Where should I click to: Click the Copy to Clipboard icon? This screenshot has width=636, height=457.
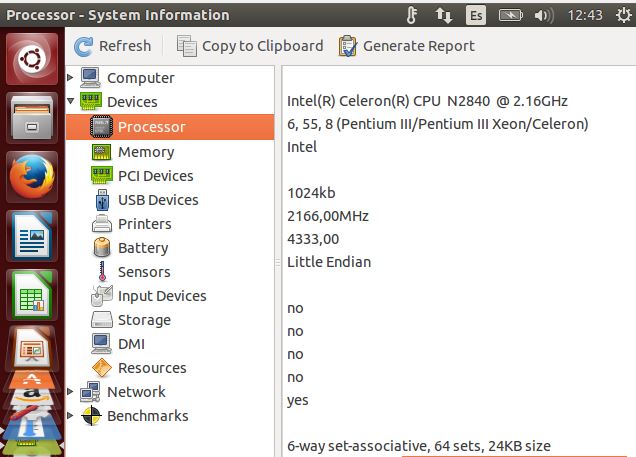coord(186,46)
